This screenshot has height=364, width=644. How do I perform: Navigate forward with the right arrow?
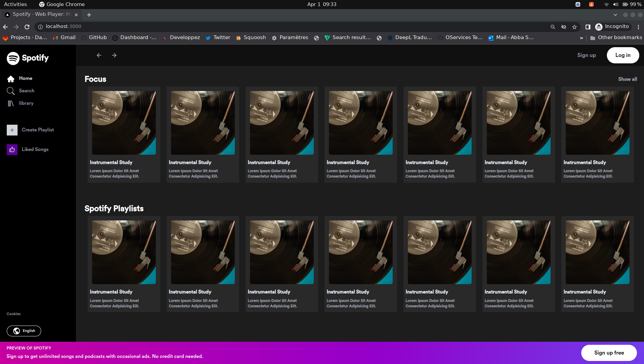click(114, 55)
